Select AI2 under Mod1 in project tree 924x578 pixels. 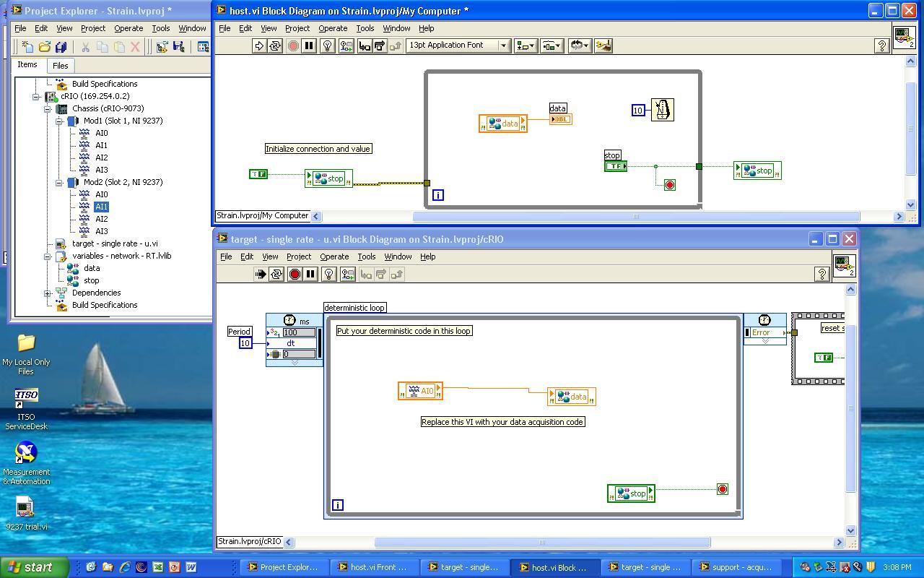[102, 158]
